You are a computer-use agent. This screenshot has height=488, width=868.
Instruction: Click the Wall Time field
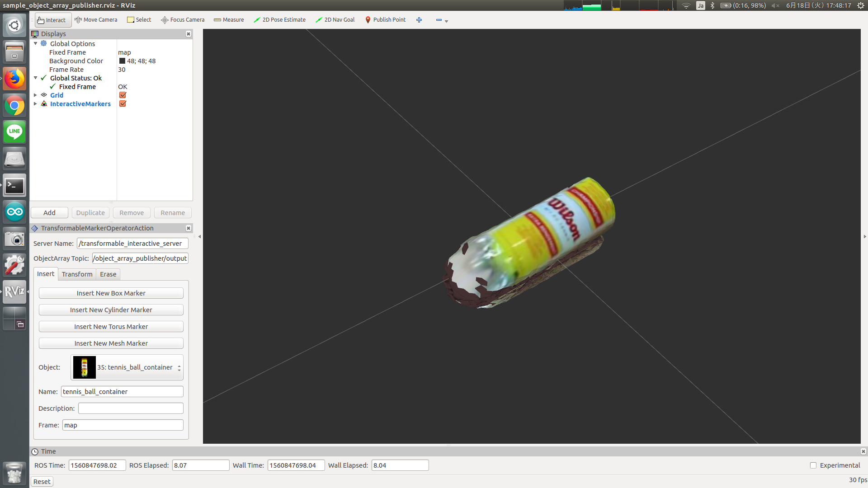coord(296,465)
